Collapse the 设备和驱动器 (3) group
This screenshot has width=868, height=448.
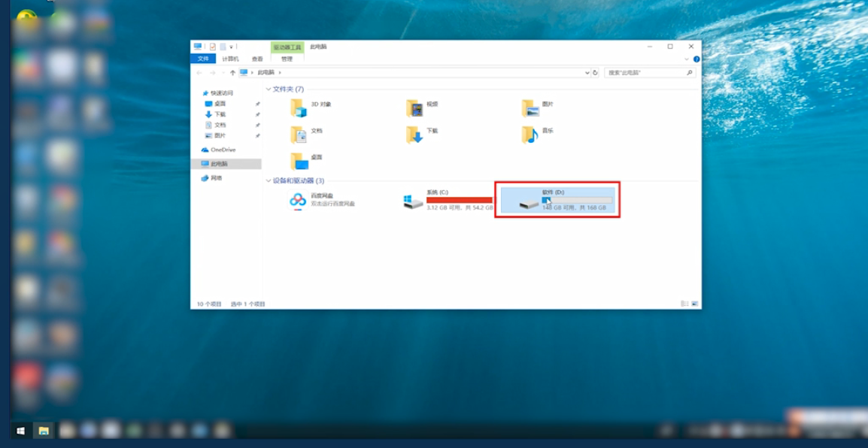(x=269, y=181)
